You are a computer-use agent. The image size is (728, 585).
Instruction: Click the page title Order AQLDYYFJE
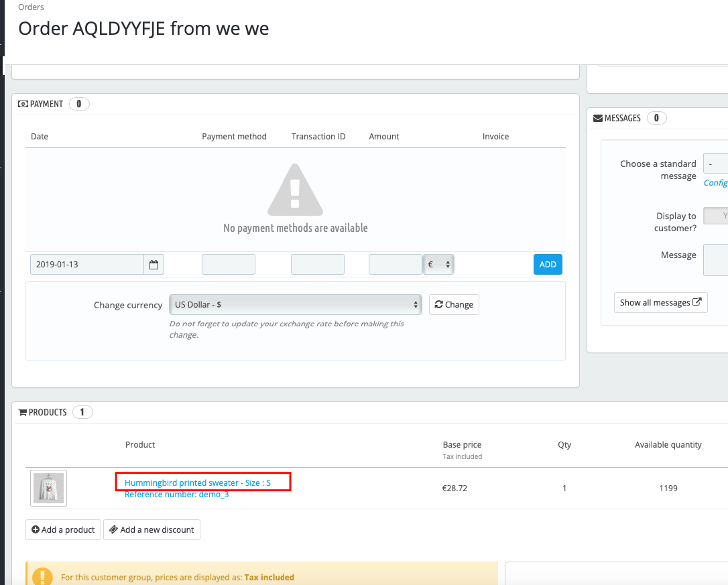click(x=143, y=28)
